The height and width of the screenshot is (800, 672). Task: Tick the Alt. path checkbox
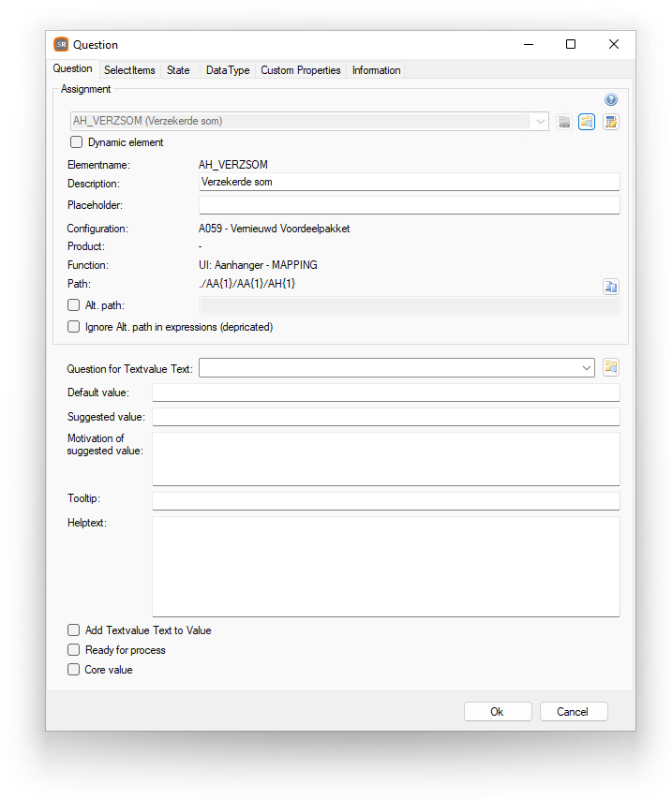73,305
